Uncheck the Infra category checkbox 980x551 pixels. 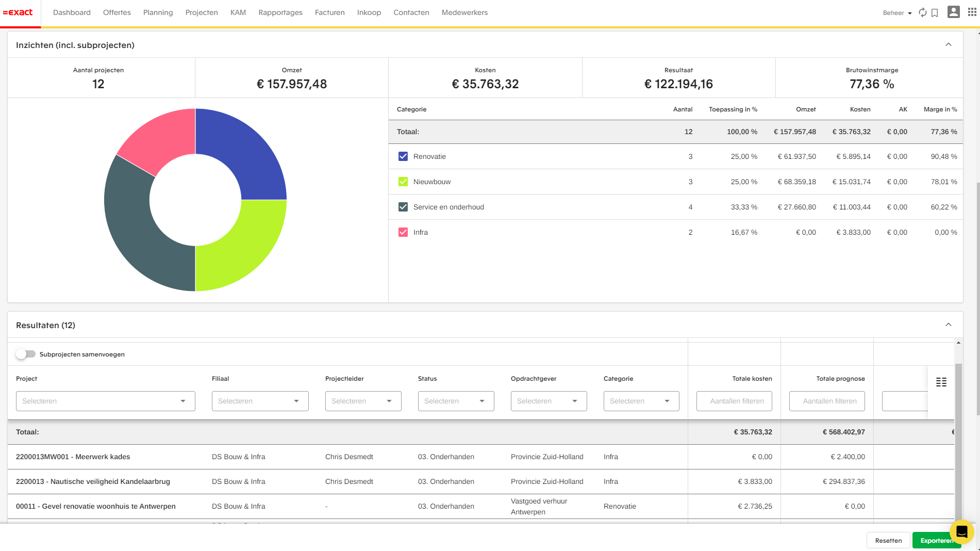[x=403, y=232]
